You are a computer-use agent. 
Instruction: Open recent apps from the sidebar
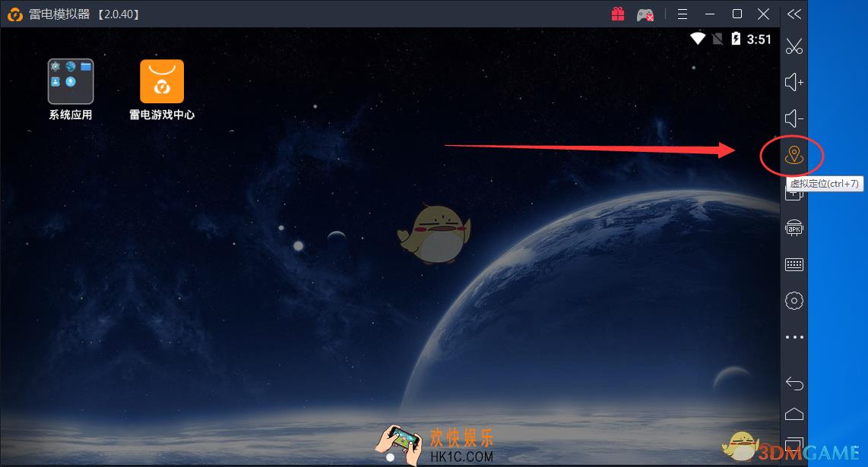click(794, 444)
